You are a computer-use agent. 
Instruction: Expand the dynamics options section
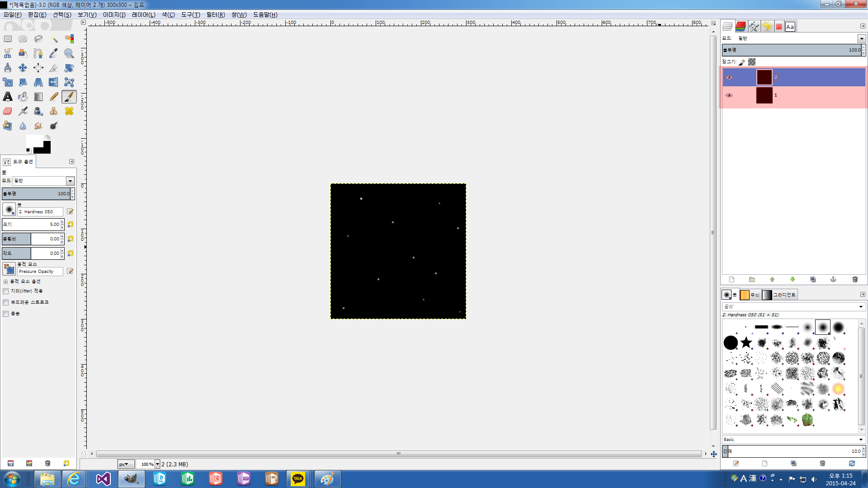click(5, 282)
